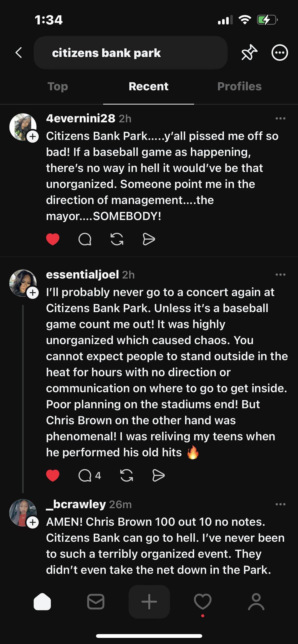
Task: Follow 4evernini28 via plus badge
Action: pos(33,136)
